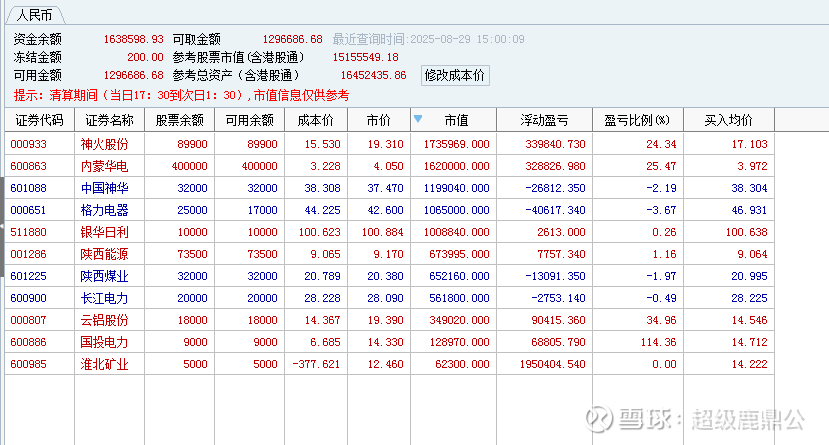Click average buy price 46.931
The image size is (829, 445).
749,210
